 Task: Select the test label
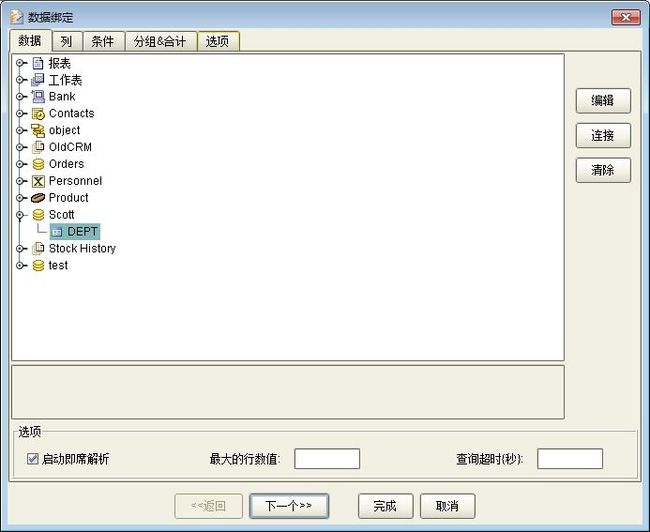[58, 265]
